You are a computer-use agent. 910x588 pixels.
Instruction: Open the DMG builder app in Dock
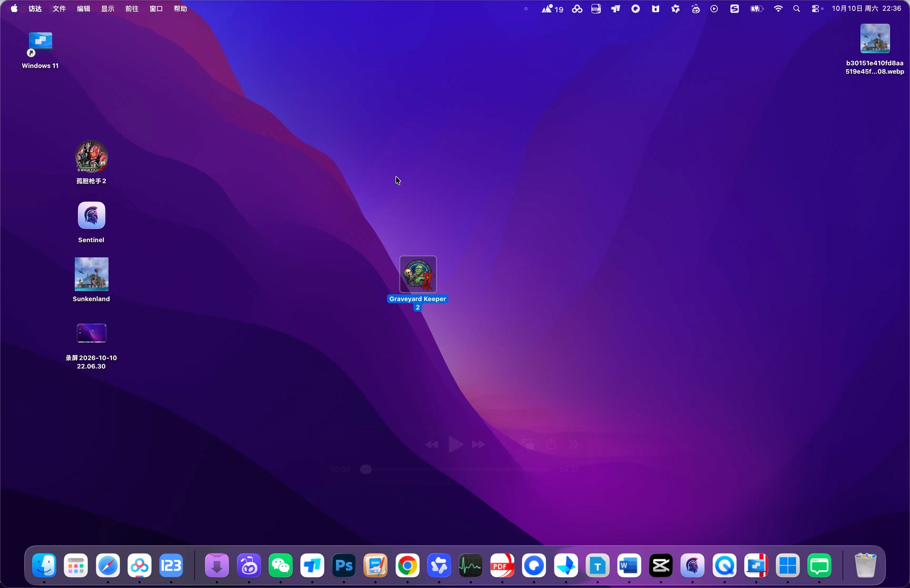(375, 565)
